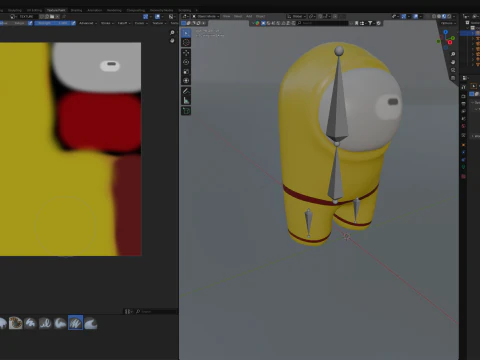Open the orange Object properties tab

pyautogui.click(x=463, y=145)
